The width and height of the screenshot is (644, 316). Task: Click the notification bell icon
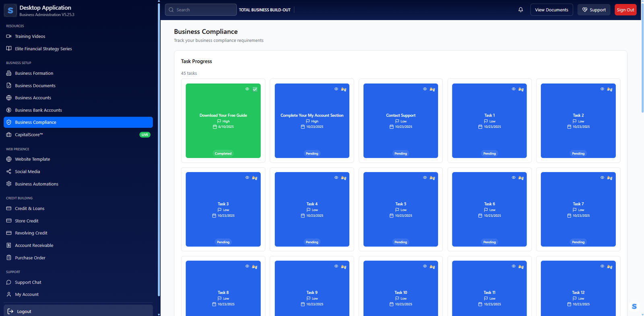520,10
